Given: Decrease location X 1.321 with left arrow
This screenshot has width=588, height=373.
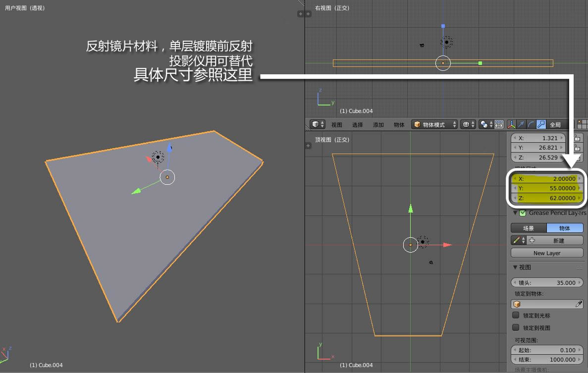Looking at the screenshot, I should (515, 138).
